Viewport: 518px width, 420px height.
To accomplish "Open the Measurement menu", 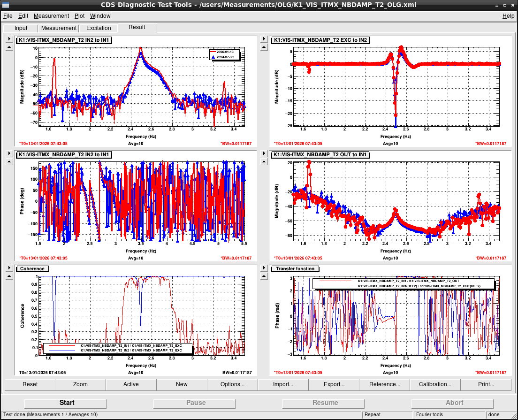I will click(x=51, y=16).
